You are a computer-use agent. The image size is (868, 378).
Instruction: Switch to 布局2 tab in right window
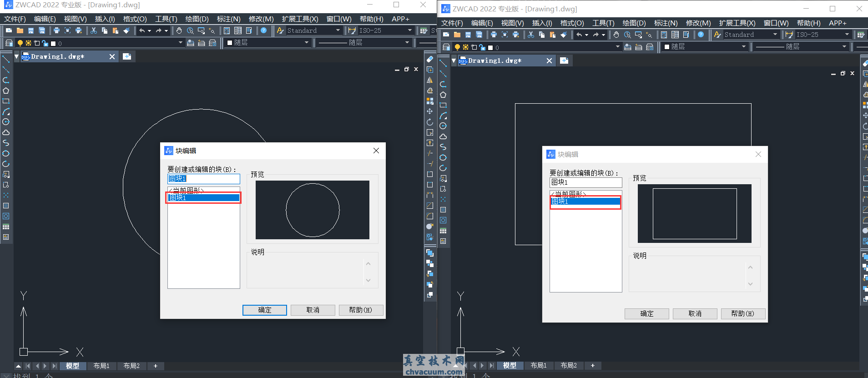click(x=569, y=365)
